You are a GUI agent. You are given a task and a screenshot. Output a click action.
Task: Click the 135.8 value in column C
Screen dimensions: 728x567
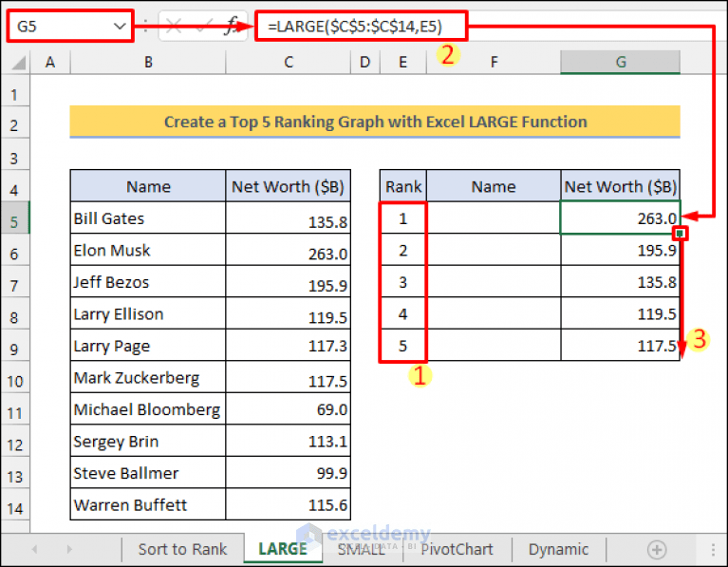pos(289,218)
